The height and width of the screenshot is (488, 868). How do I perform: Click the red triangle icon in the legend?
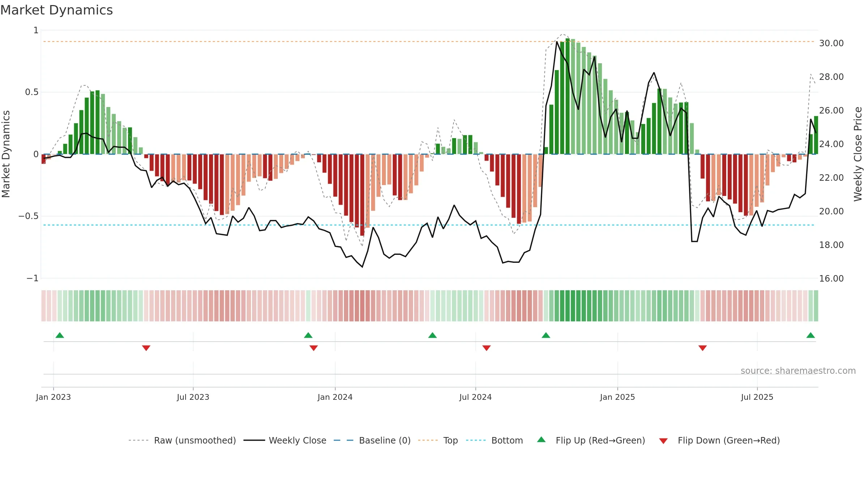tap(663, 441)
